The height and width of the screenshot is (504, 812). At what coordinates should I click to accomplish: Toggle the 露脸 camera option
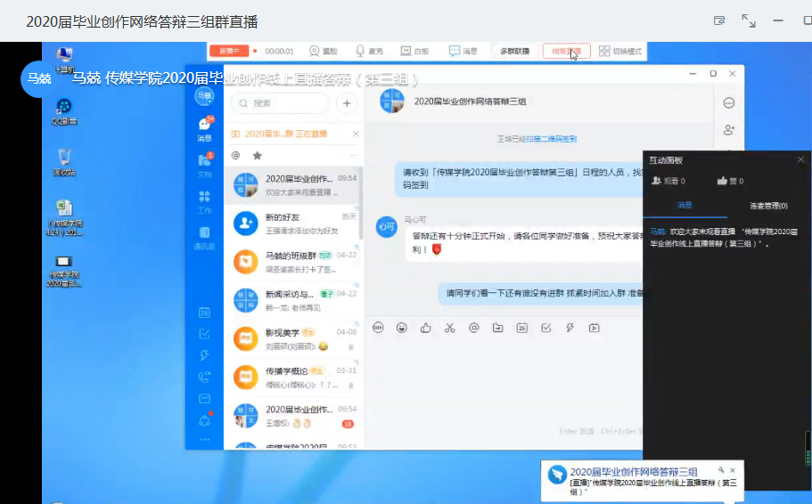323,52
